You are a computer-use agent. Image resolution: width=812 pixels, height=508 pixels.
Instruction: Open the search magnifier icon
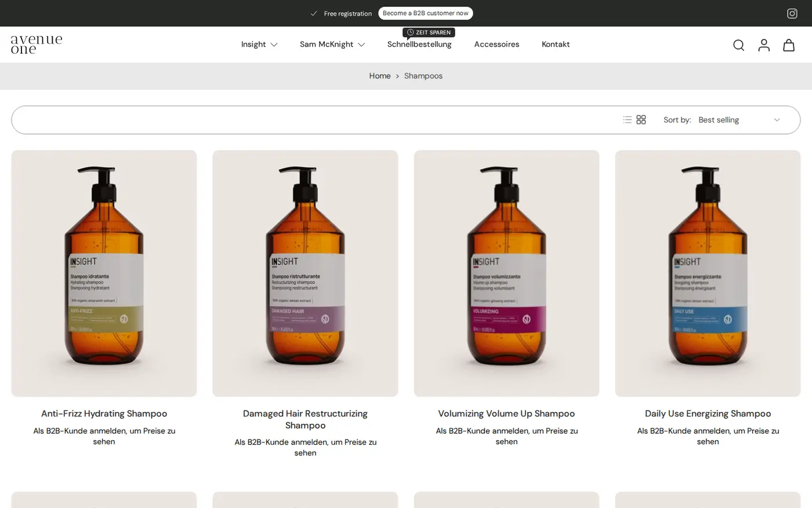click(738, 45)
